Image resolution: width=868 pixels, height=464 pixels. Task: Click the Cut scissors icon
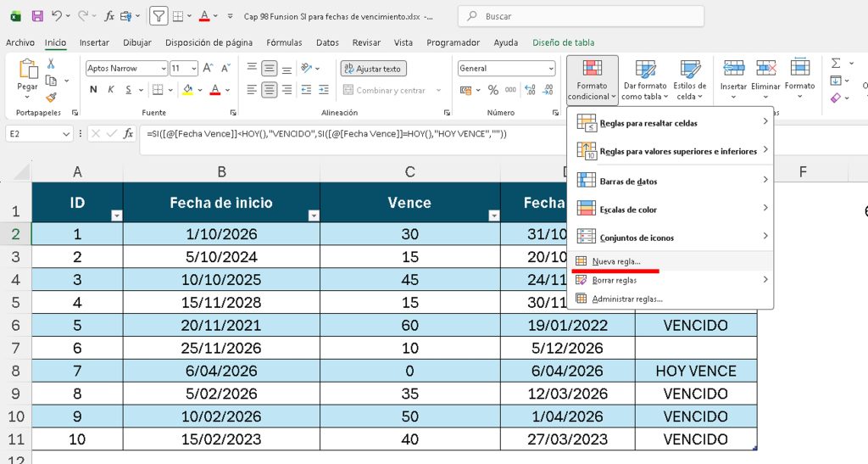(x=51, y=64)
